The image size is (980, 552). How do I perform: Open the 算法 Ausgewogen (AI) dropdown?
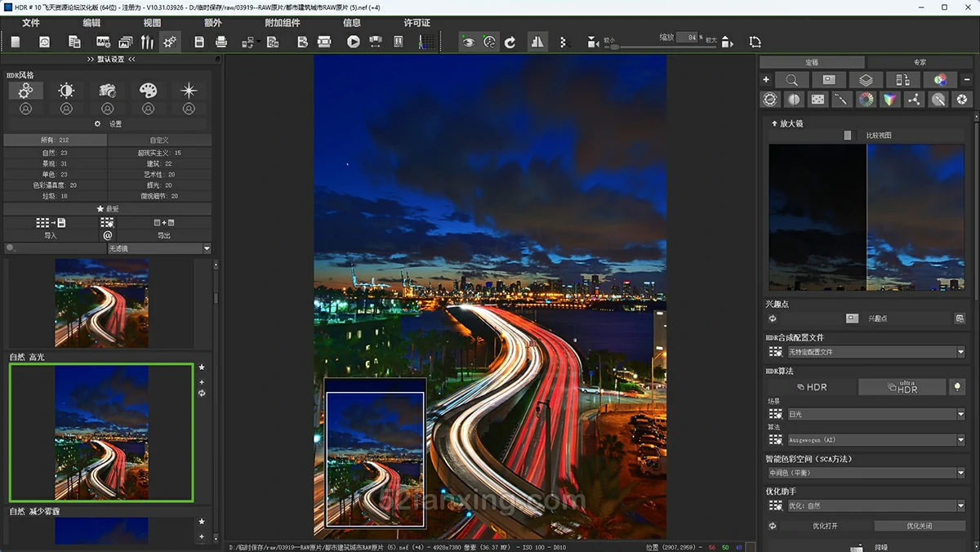876,440
